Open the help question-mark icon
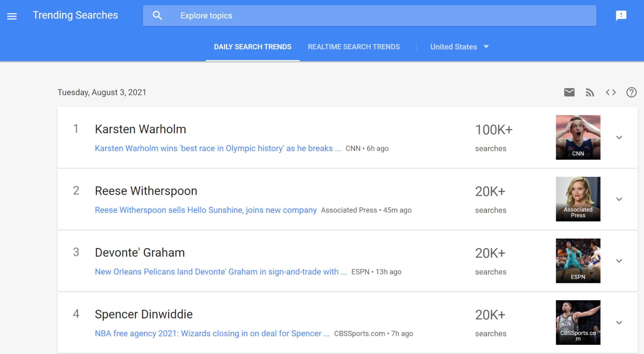This screenshot has height=354, width=644. (631, 93)
